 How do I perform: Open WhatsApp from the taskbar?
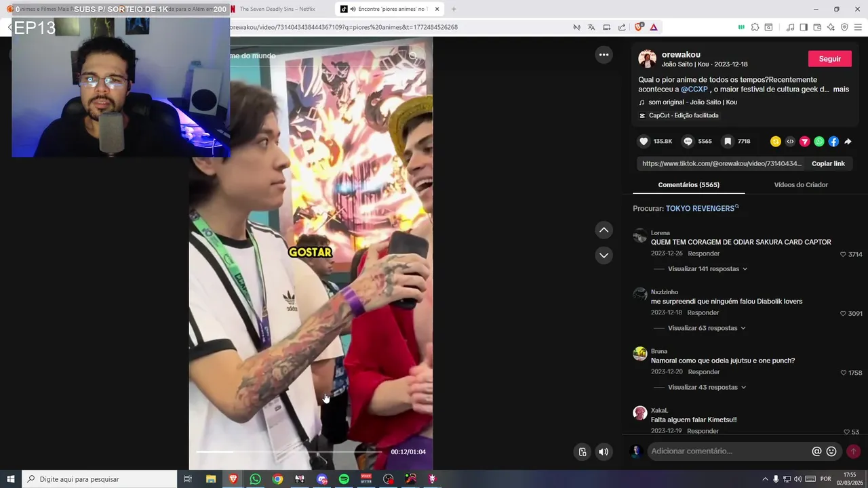coord(255,479)
